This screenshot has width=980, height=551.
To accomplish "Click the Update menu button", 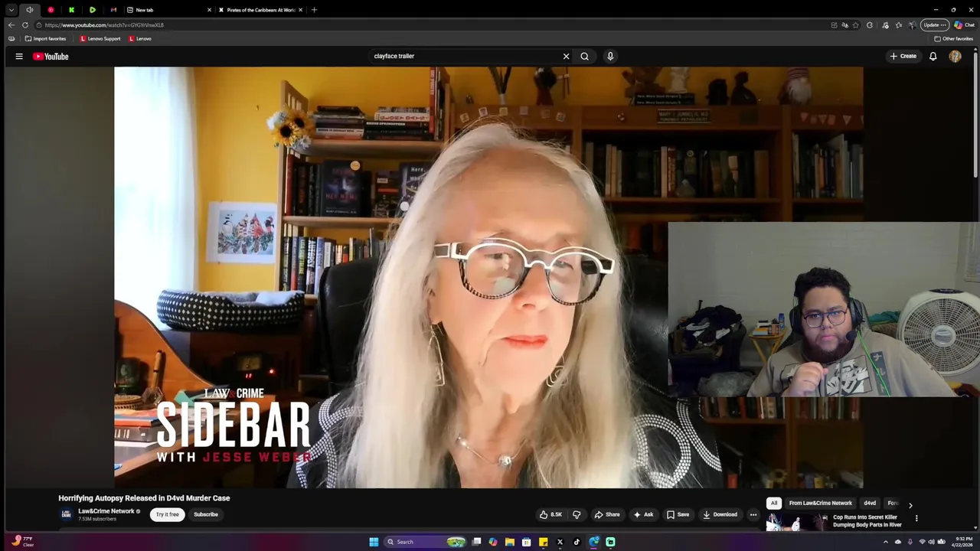I will pyautogui.click(x=935, y=25).
